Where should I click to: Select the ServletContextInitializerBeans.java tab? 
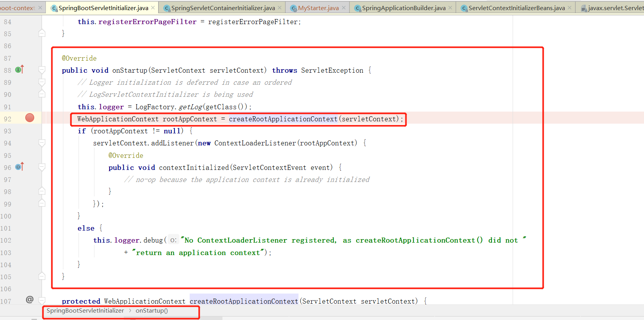pos(517,8)
